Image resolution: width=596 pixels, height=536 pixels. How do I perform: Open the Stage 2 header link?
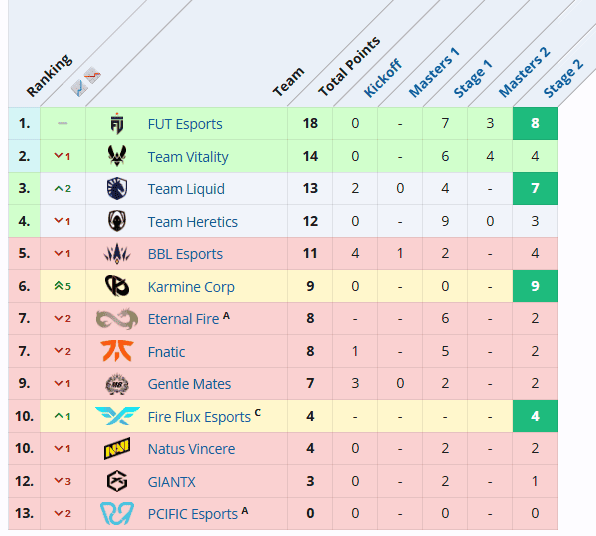(563, 78)
